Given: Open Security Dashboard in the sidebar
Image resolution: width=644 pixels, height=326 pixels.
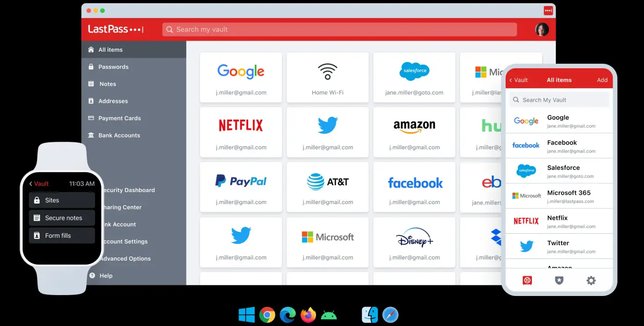Looking at the screenshot, I should pos(128,190).
